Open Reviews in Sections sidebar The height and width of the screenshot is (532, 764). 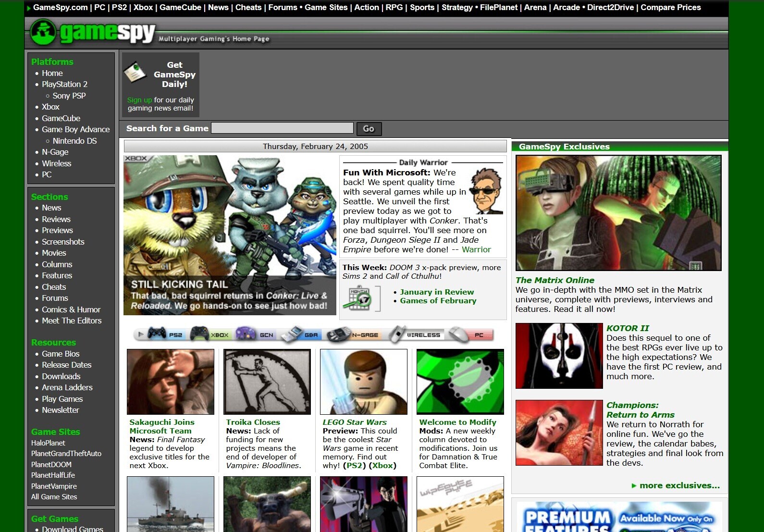coord(56,219)
